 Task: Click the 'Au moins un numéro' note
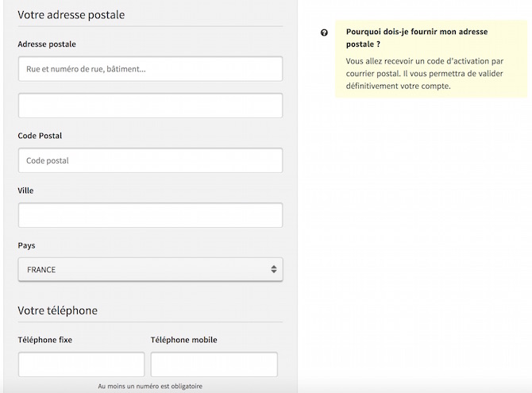click(x=150, y=386)
